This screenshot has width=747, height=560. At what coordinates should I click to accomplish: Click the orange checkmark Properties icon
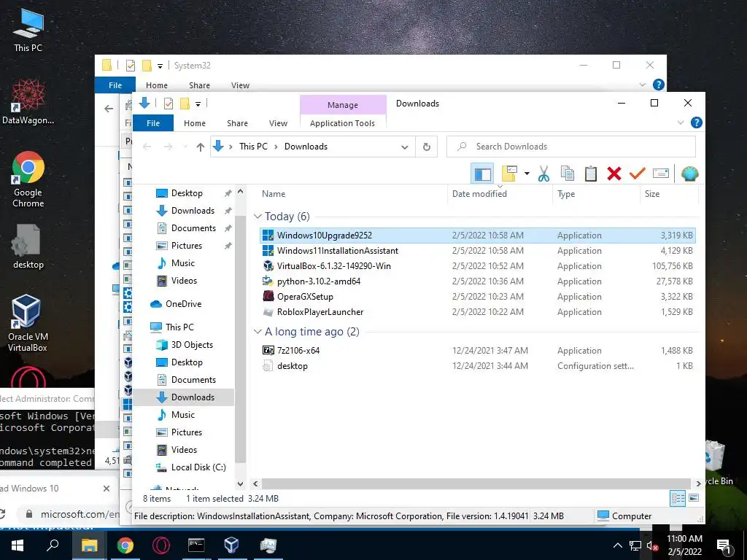pyautogui.click(x=638, y=174)
